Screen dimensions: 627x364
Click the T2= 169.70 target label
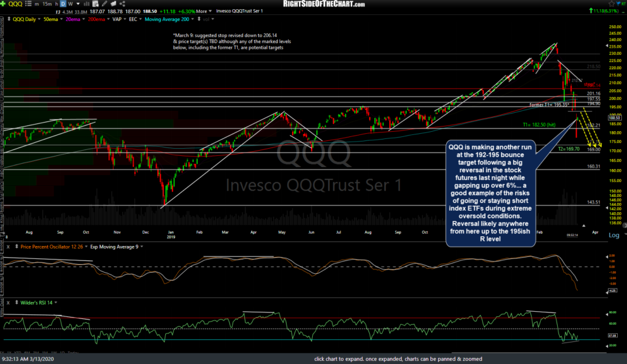[569, 149]
